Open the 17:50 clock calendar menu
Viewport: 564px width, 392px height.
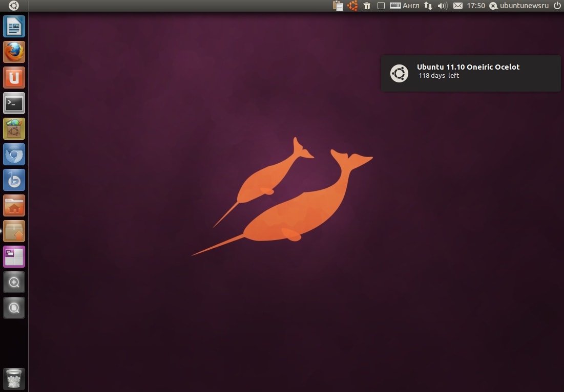pos(476,6)
